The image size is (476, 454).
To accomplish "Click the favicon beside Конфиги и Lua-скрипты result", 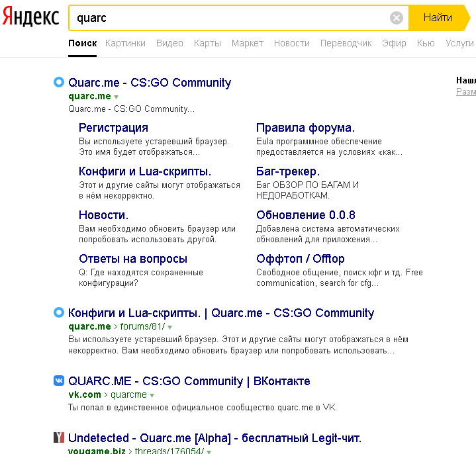I will tap(59, 312).
